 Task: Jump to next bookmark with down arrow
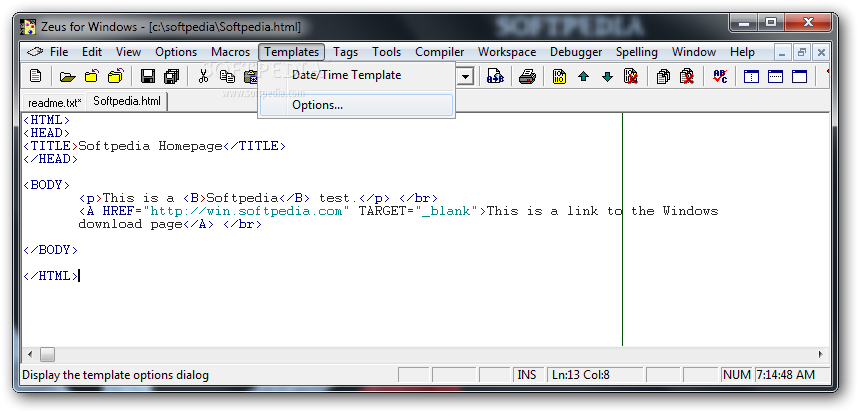coord(607,76)
